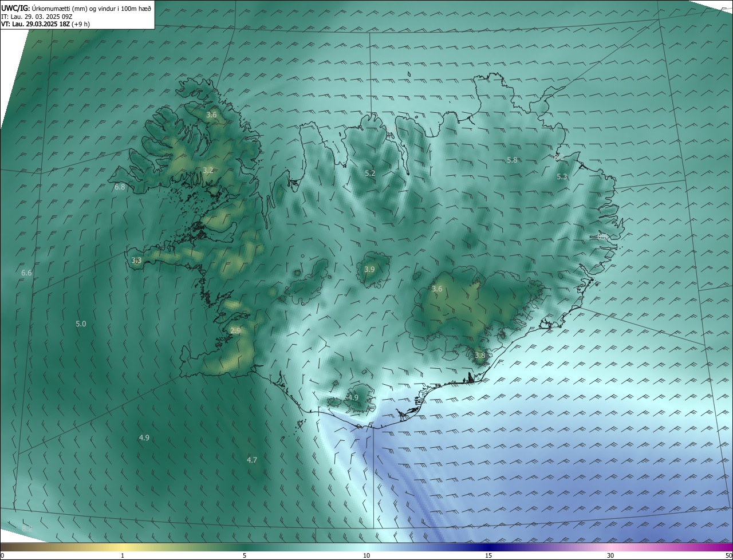The height and width of the screenshot is (560, 733).
Task: Click the 6.8 value label
Action: pyautogui.click(x=120, y=187)
